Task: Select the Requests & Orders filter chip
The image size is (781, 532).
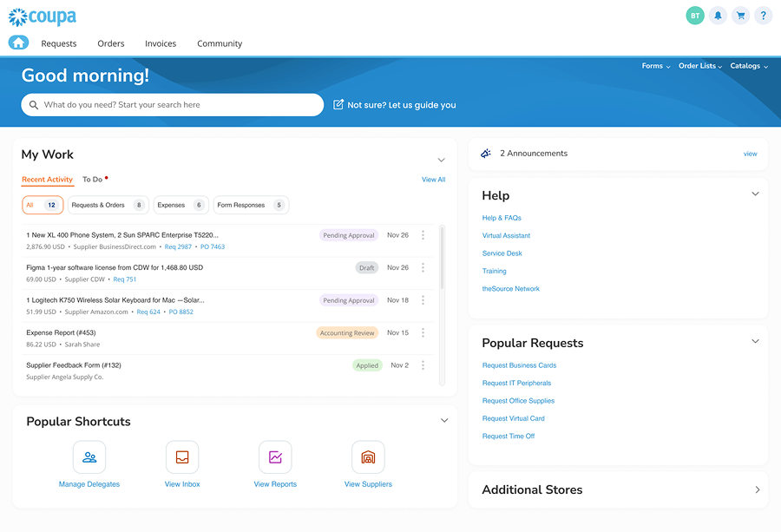Action: tap(107, 205)
